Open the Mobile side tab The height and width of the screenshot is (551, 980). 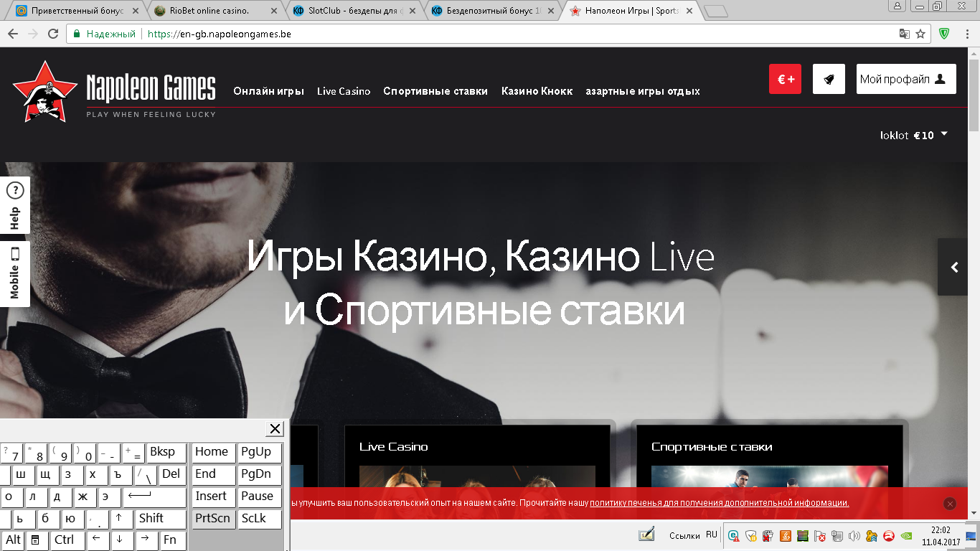click(14, 274)
